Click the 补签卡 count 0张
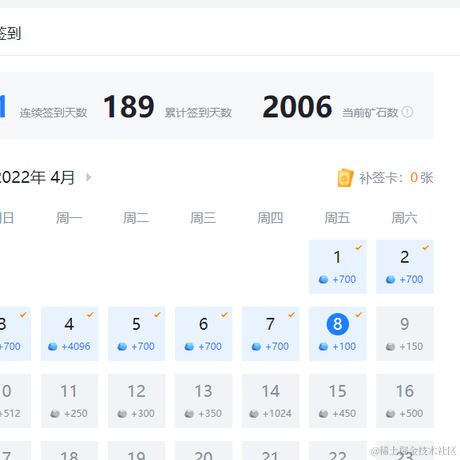The width and height of the screenshot is (460, 460). [x=422, y=178]
